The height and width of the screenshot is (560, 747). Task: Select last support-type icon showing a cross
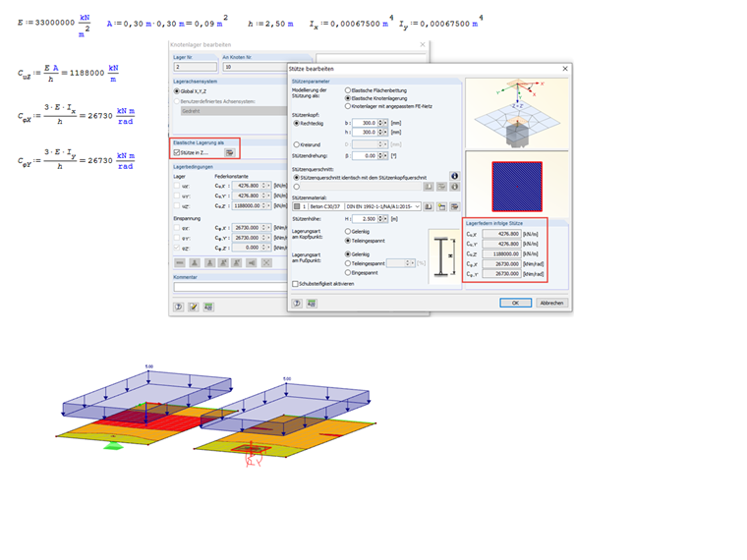[x=266, y=263]
